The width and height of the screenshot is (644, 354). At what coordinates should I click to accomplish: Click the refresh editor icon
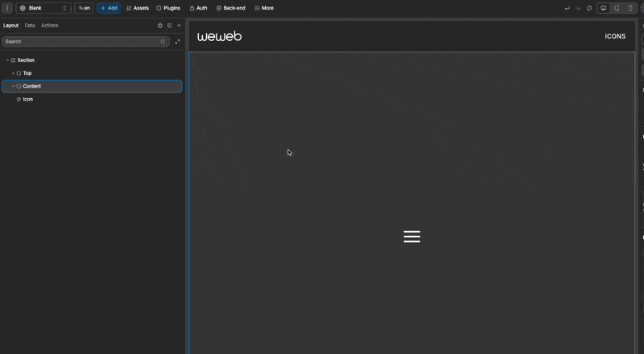click(x=589, y=8)
